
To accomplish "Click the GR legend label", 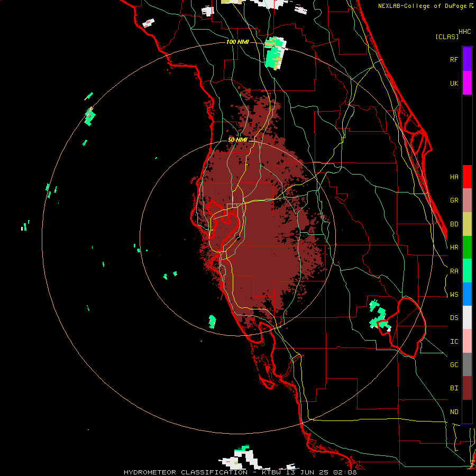I will [x=454, y=200].
